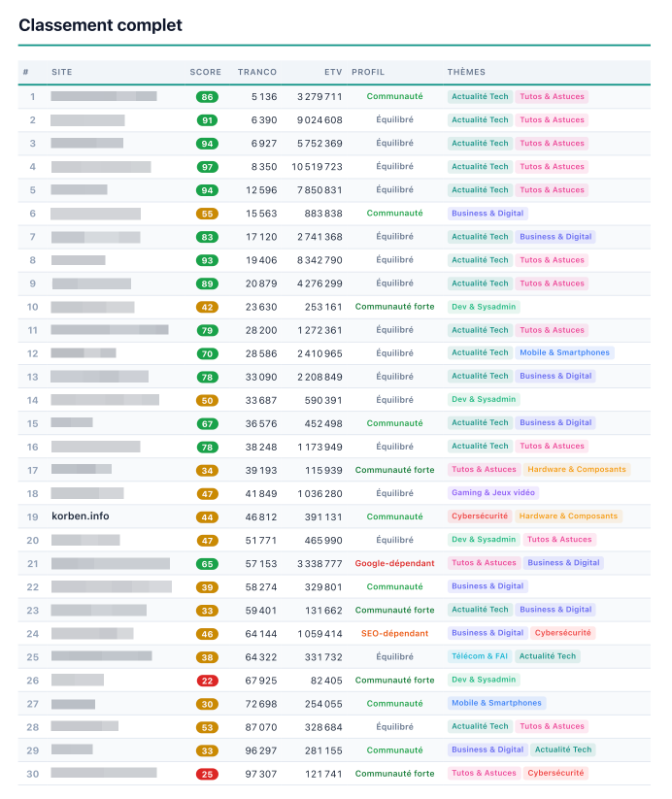Click the red score badge 25
672x799 pixels.
click(207, 774)
